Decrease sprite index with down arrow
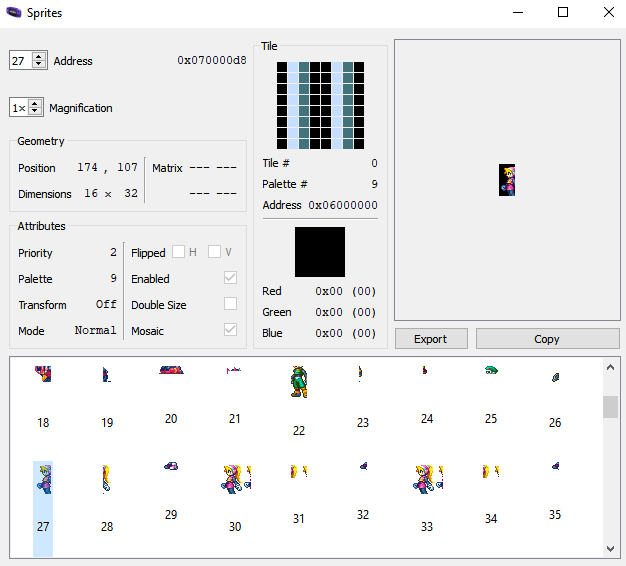Viewport: 626px width, 566px height. (x=39, y=65)
